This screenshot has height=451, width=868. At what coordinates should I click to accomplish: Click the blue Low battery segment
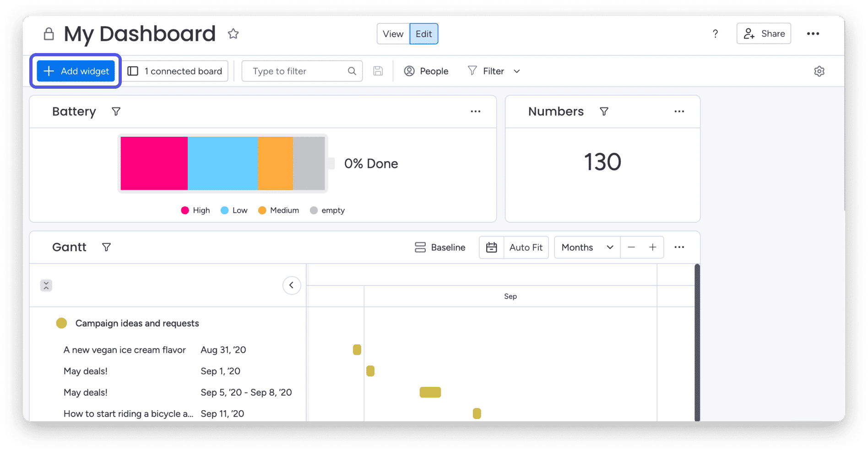222,163
